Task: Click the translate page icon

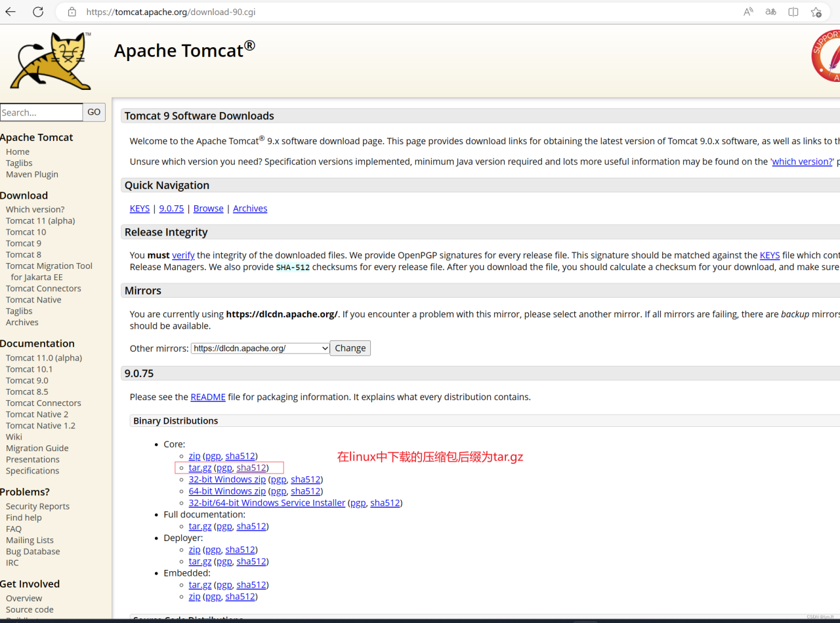Action: tap(770, 12)
